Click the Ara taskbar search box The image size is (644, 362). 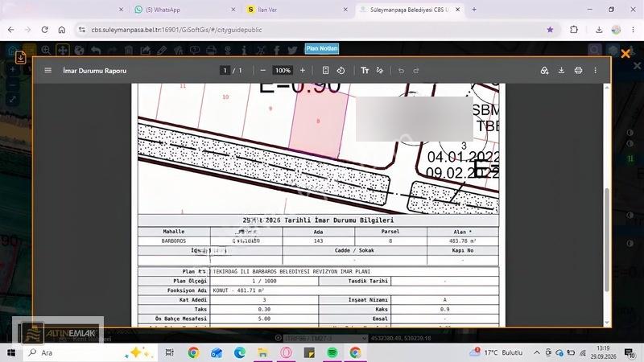(x=90, y=352)
